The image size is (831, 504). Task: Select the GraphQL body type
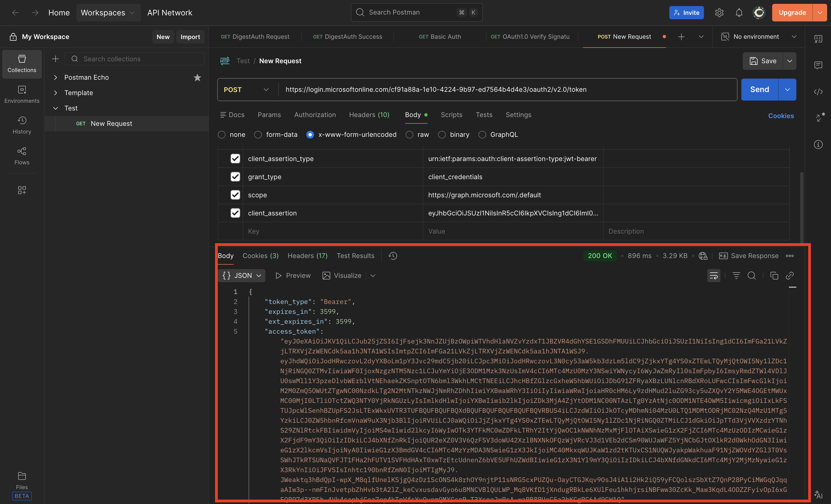pos(482,134)
